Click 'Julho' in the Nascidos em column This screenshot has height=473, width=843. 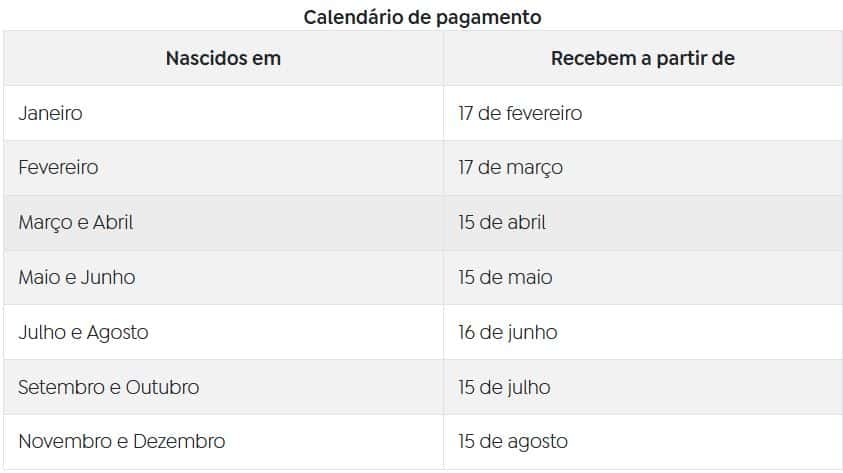[42, 332]
